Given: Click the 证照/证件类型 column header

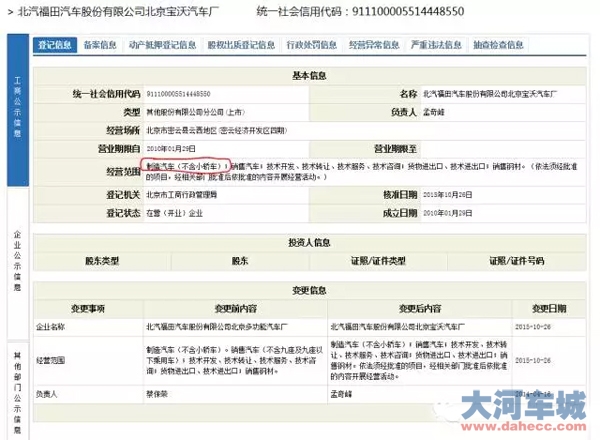Looking at the screenshot, I should click(378, 261).
